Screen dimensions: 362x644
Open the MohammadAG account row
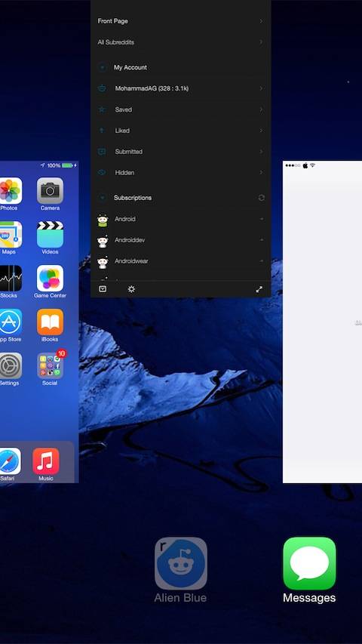coord(180,88)
